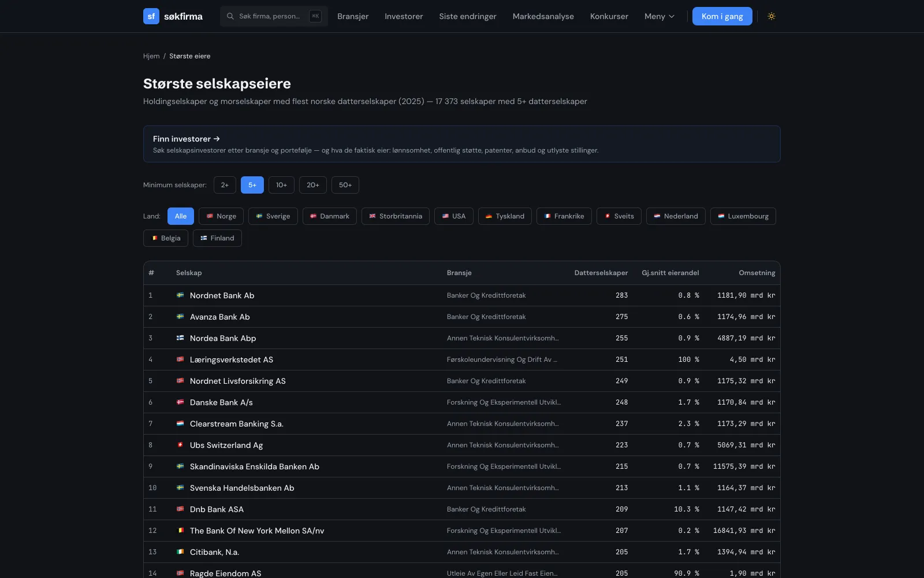Click the Finnish flag beside Nordea Bank Abp
Viewport: 924px width, 578px height.
tap(180, 338)
